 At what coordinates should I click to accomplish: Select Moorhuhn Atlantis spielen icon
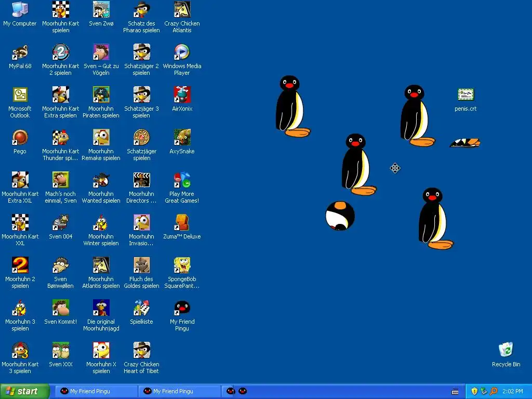tap(101, 265)
